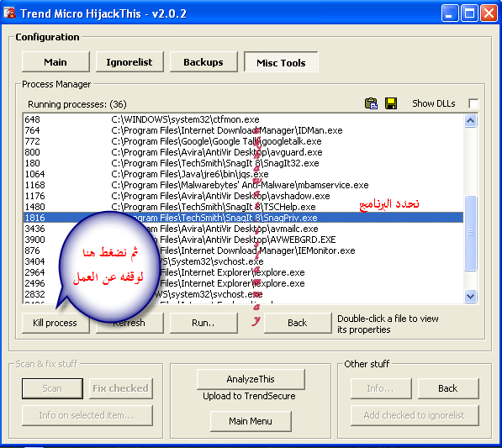Select the process row 2496 iexplore.exe
This screenshot has width=502, height=448.
pos(243,283)
